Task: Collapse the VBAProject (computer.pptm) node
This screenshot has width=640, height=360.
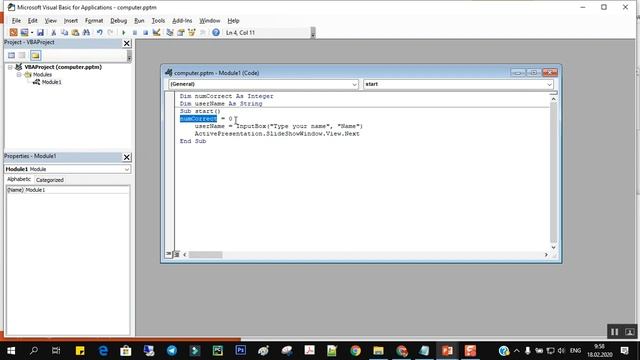Action: [x=10, y=67]
